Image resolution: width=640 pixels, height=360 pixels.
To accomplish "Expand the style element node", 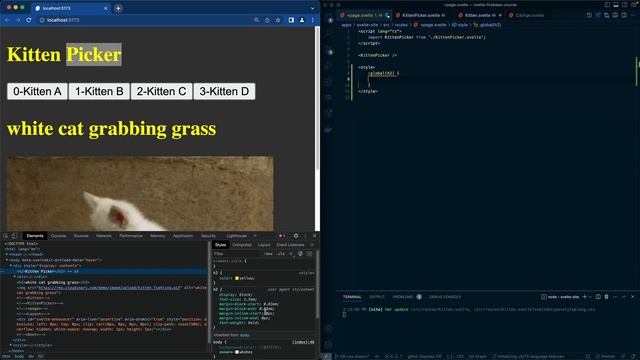I will click(11, 345).
